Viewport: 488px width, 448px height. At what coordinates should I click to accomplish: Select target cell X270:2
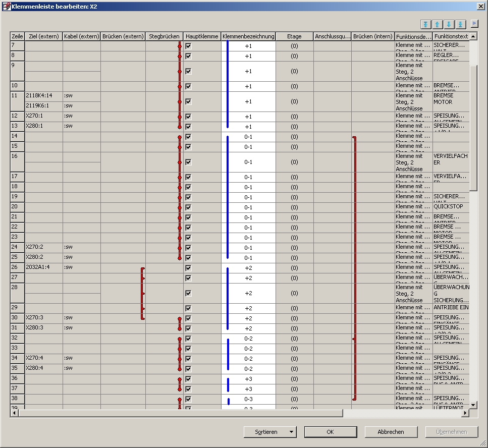(x=44, y=247)
